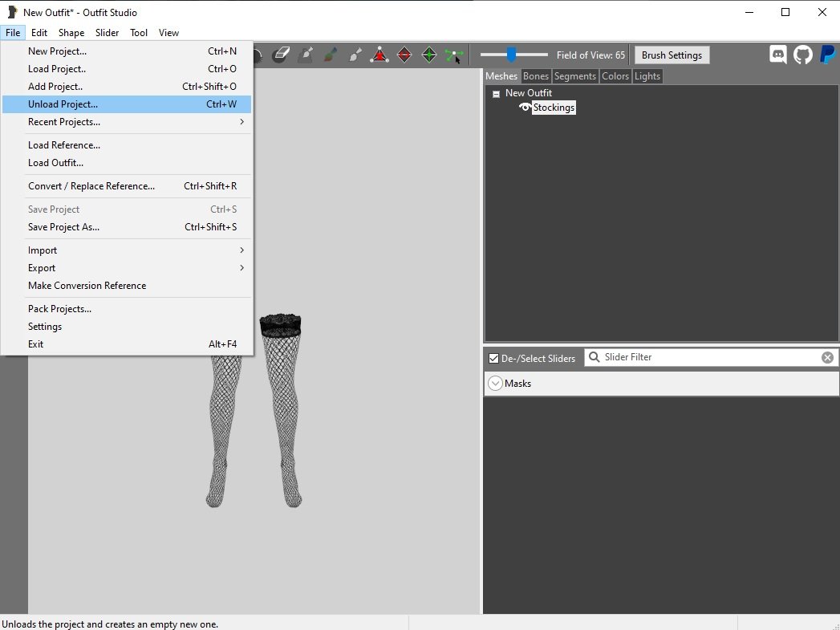Select the red diamond Flip Edge tool
The image size is (840, 630).
(404, 55)
